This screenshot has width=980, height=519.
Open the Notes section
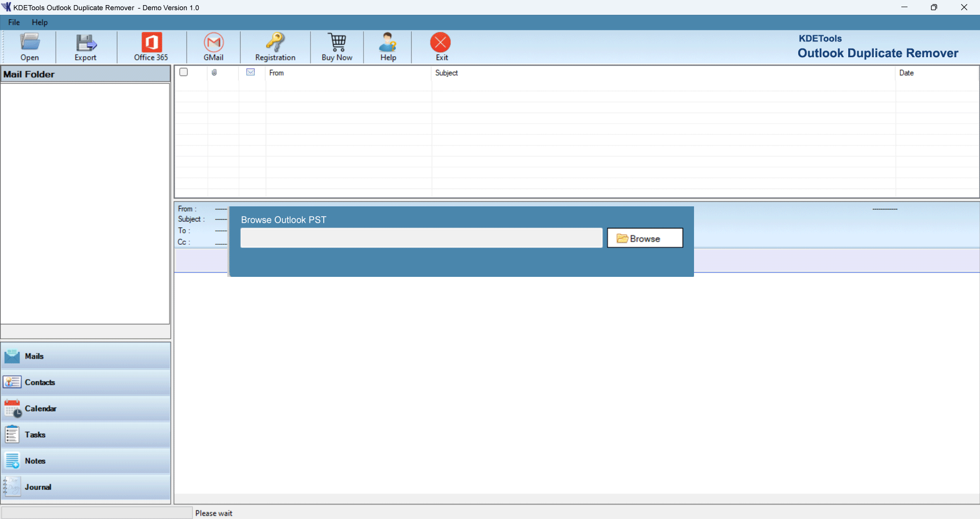[x=85, y=461]
